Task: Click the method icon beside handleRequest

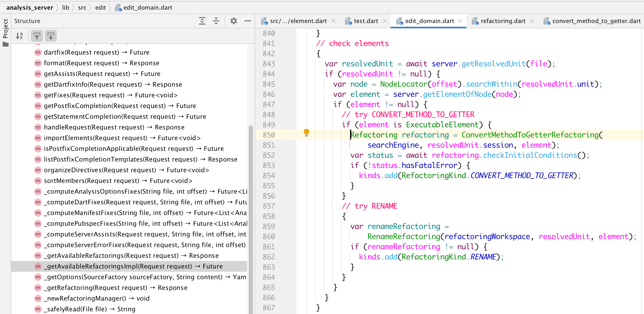Action: pyautogui.click(x=38, y=127)
